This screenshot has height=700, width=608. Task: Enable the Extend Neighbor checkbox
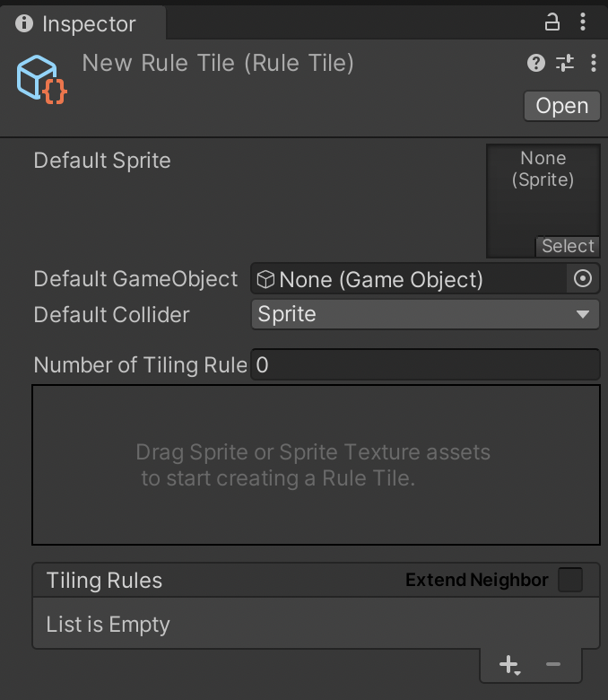570,580
